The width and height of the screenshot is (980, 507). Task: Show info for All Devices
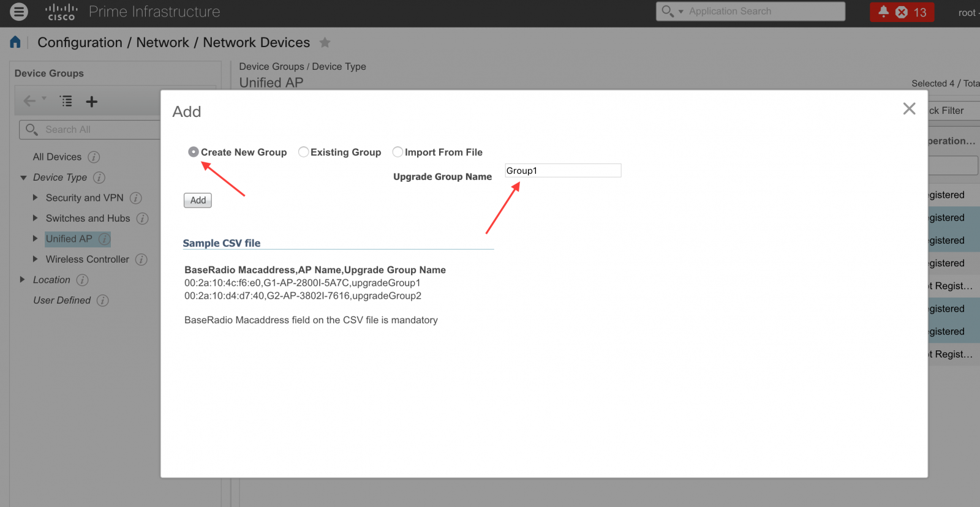(94, 157)
